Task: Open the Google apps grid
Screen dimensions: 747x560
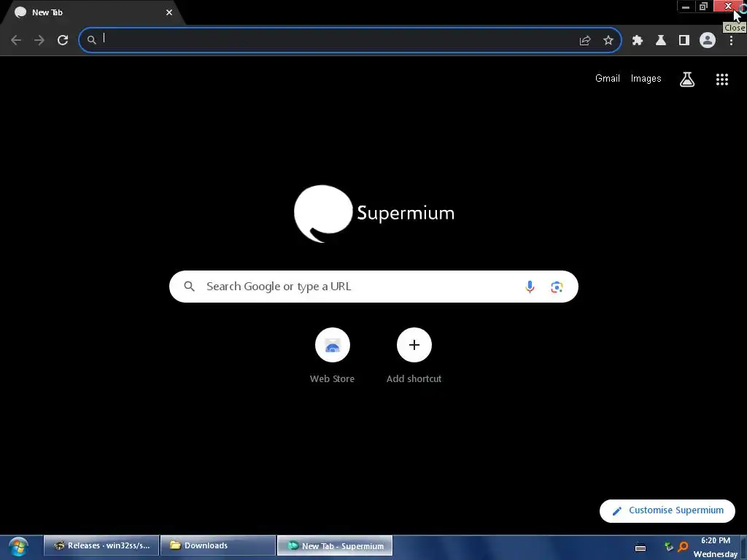Action: point(722,79)
